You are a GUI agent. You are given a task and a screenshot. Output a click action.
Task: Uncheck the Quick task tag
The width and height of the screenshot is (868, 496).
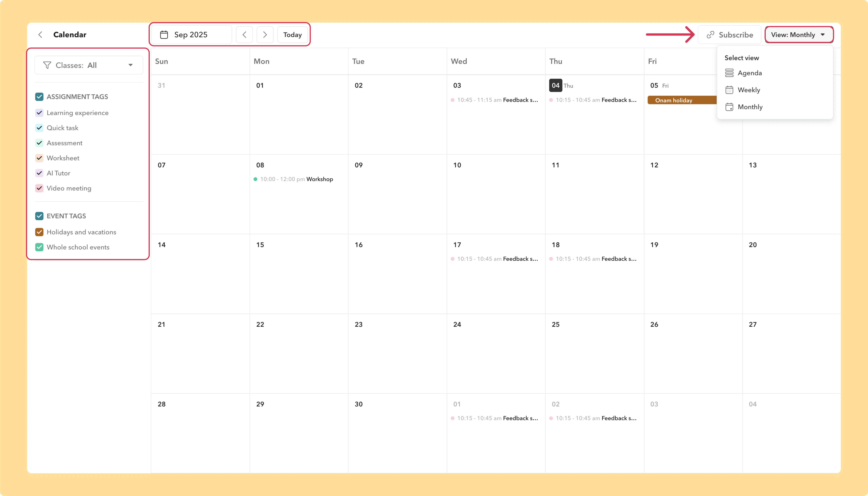tap(39, 128)
